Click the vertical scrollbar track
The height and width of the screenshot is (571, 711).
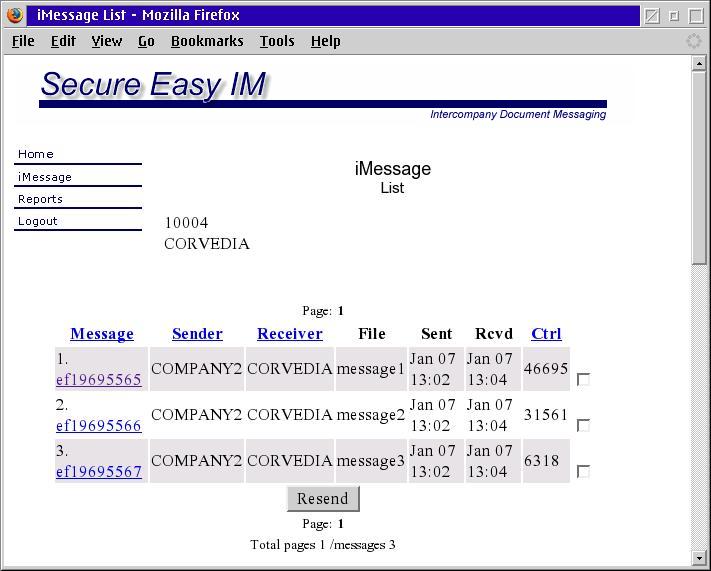699,400
